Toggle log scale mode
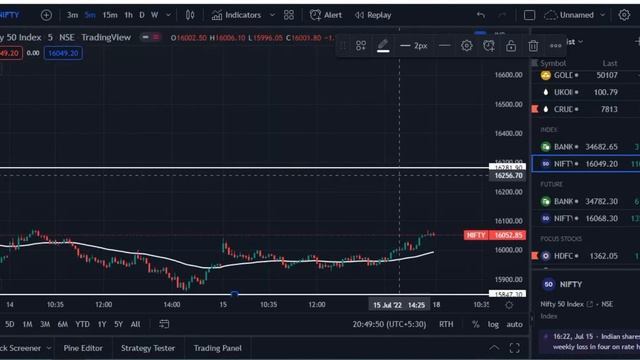Screen dimensions: 640x360 (x=493, y=324)
